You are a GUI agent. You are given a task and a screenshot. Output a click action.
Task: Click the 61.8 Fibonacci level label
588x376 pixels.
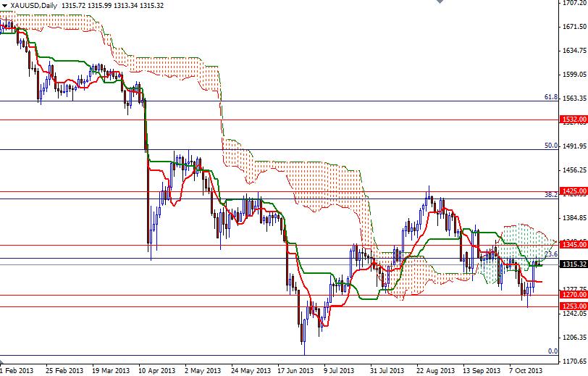click(551, 97)
